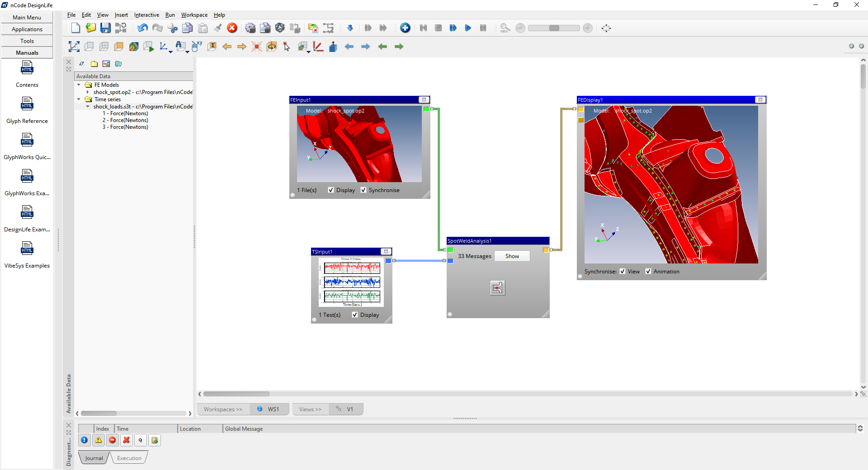Click the Undo arrow icon

point(143,28)
